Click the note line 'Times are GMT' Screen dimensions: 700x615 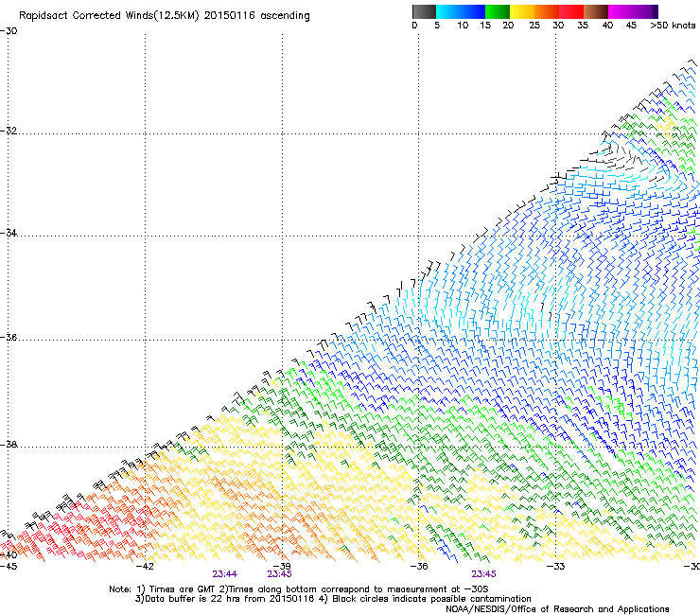(184, 589)
